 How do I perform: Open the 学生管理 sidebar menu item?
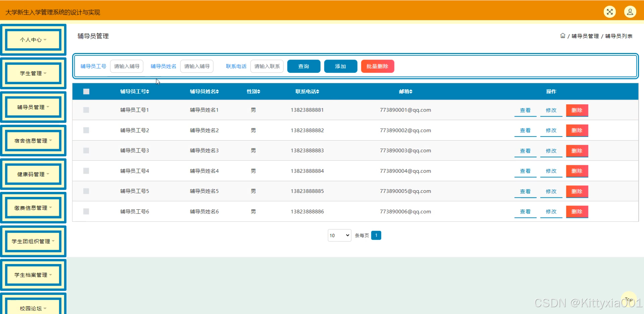tap(33, 73)
